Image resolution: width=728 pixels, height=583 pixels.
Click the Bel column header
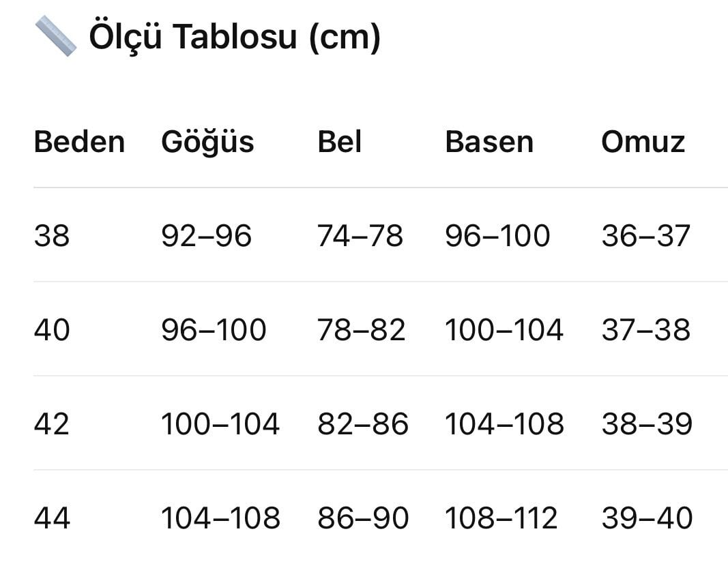[339, 142]
